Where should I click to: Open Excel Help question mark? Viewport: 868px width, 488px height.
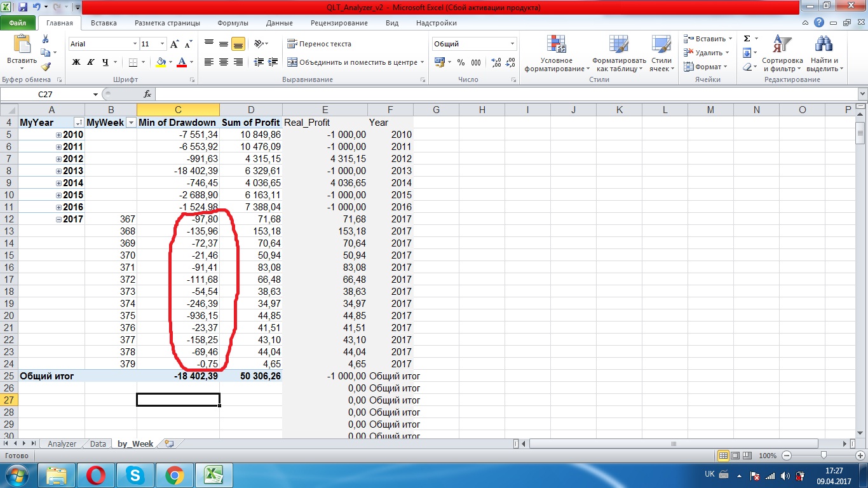click(820, 23)
